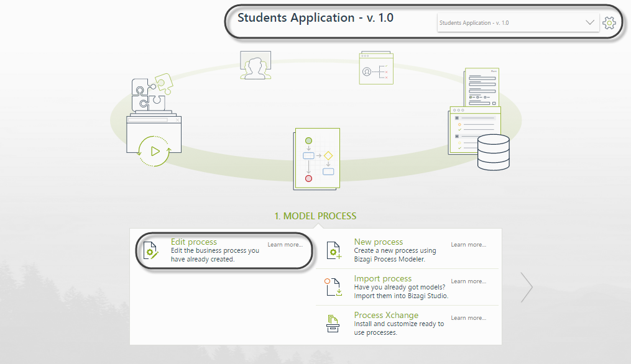Open project settings gear icon
This screenshot has width=631, height=364.
pyautogui.click(x=609, y=23)
